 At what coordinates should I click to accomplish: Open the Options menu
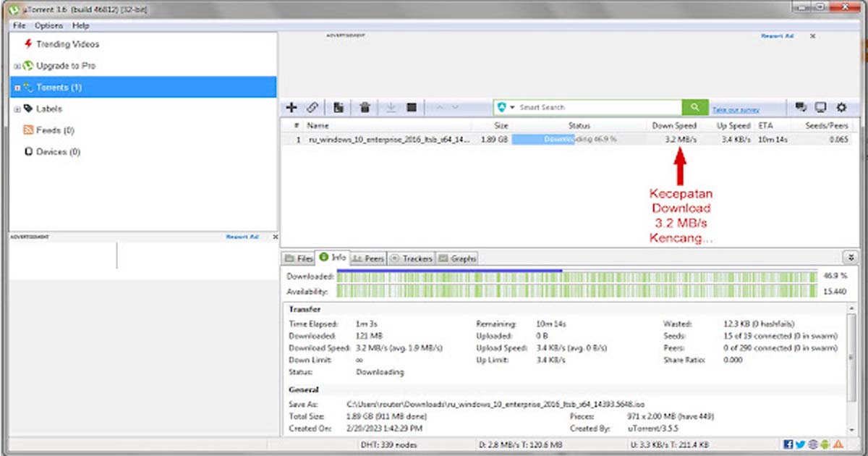point(48,25)
